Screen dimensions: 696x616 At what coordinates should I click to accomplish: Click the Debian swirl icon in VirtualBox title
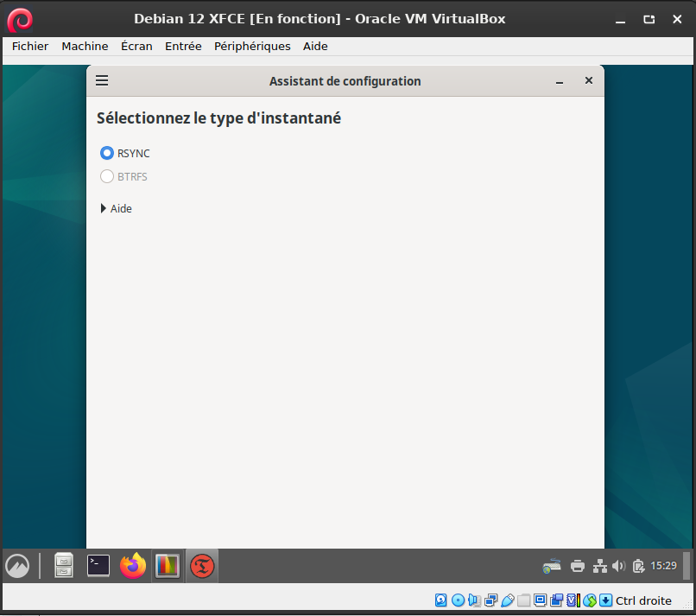point(20,20)
